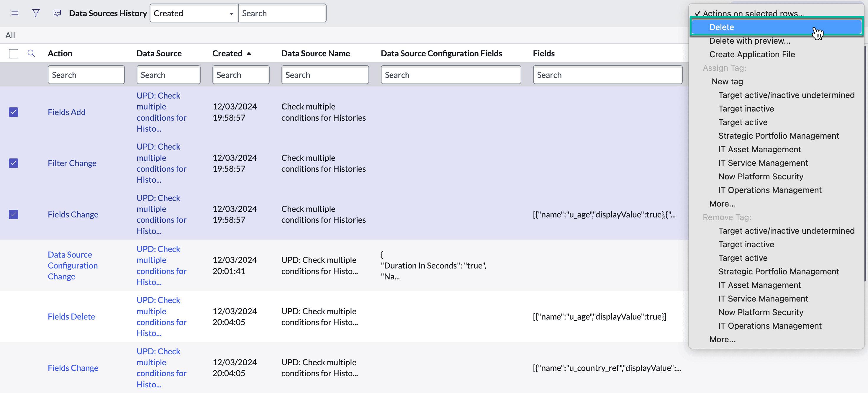
Task: Click the magnifier column search icon
Action: point(31,53)
